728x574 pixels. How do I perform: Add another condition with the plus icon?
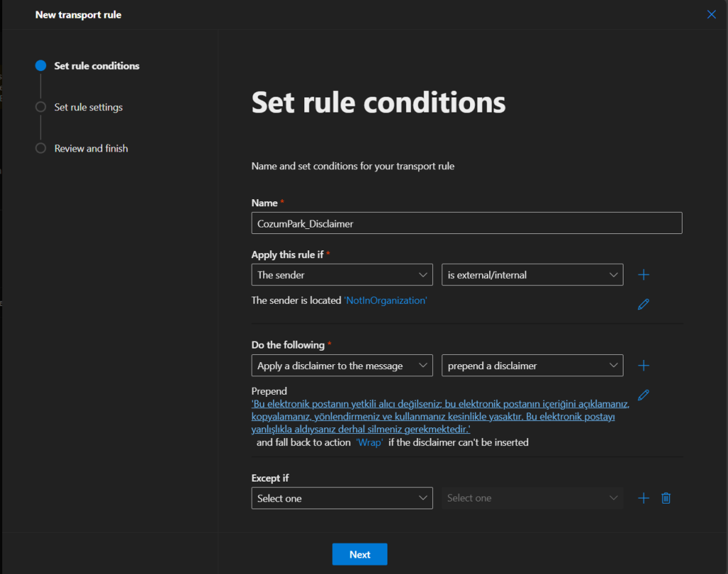point(643,275)
